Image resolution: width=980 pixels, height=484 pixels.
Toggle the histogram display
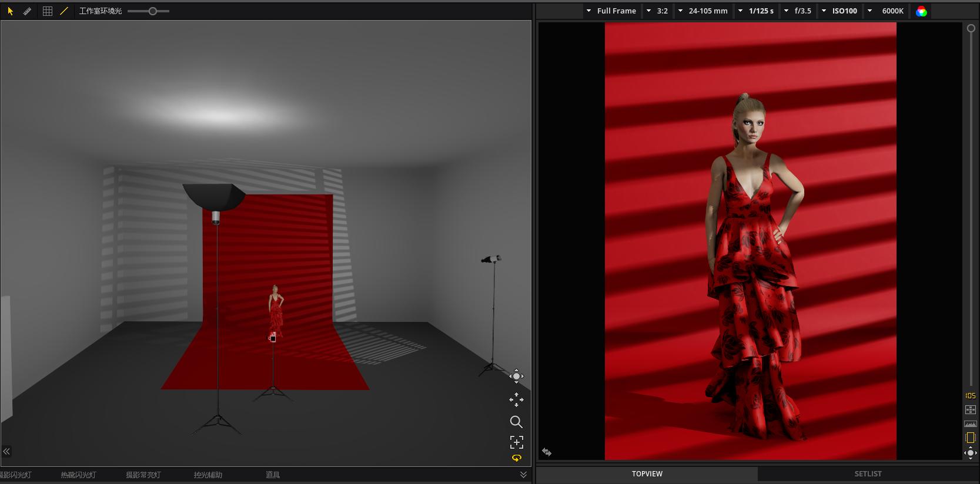[x=971, y=423]
